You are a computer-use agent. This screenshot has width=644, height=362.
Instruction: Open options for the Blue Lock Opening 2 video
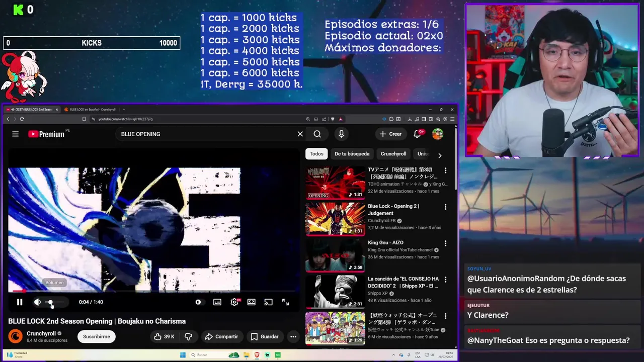click(445, 207)
